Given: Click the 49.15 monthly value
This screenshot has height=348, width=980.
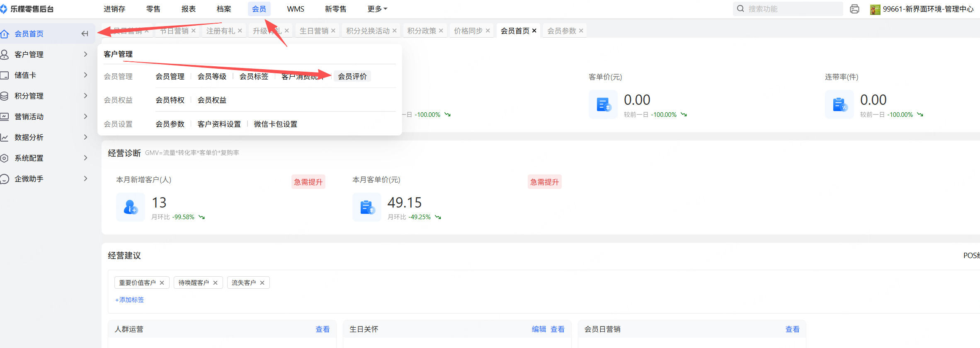Looking at the screenshot, I should (405, 203).
